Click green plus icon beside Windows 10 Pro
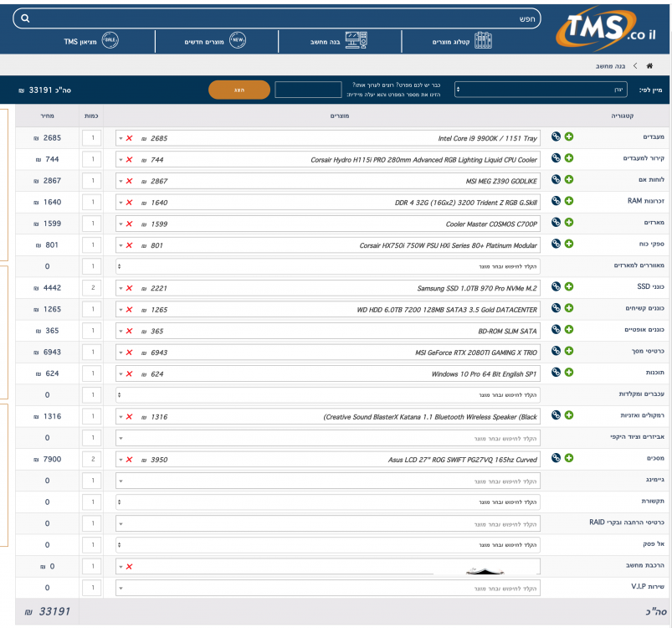The height and width of the screenshot is (628, 672). pyautogui.click(x=569, y=373)
